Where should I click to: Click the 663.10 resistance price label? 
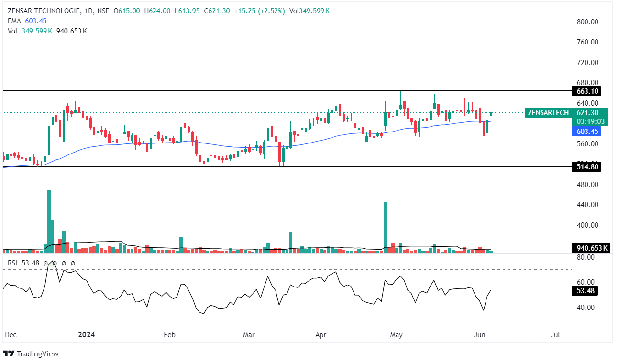pos(586,91)
